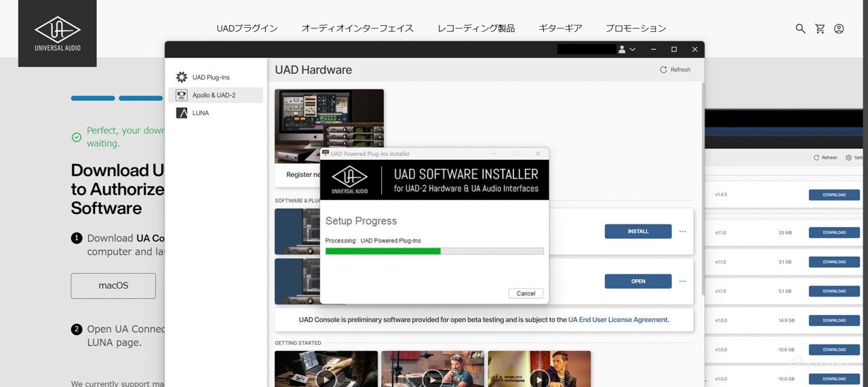Image resolution: width=868 pixels, height=387 pixels.
Task: Minimize the UA Connect window
Action: tap(653, 49)
